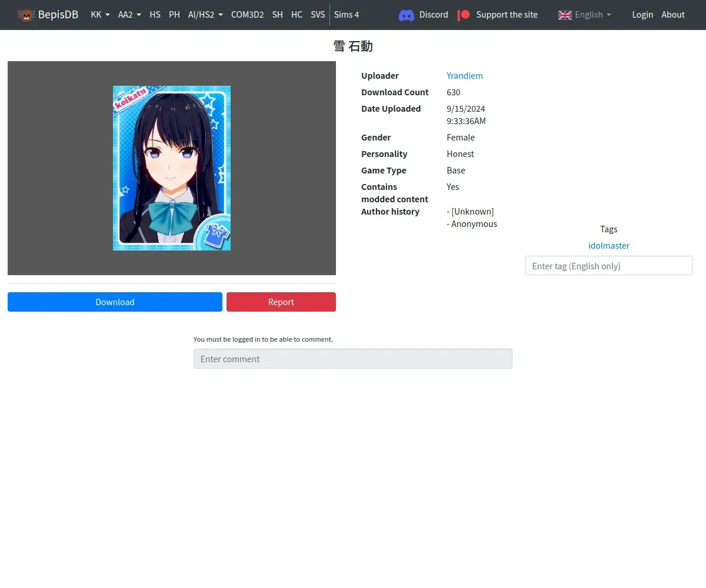The height and width of the screenshot is (588, 706).
Task: Click the Gender value Female
Action: (461, 138)
